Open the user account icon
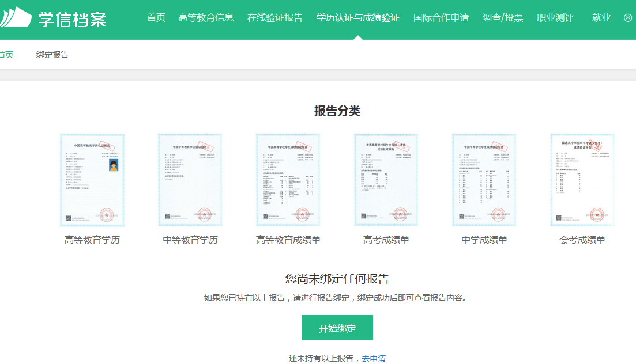The width and height of the screenshot is (636, 364). pyautogui.click(x=628, y=18)
